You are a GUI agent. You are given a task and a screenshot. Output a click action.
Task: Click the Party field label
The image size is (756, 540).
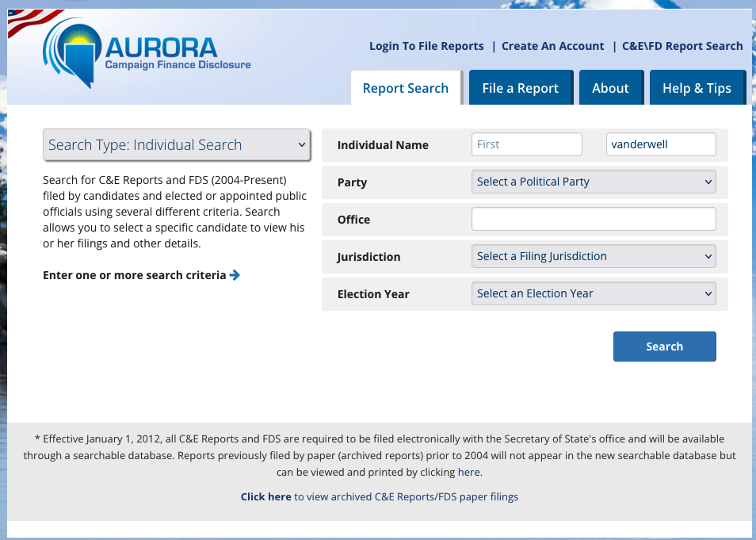352,182
